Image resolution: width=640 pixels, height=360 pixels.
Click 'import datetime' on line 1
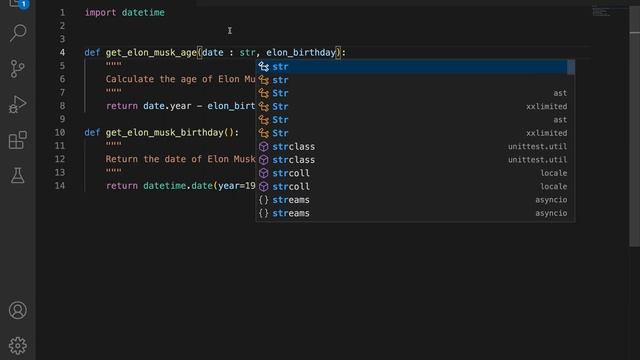coord(125,13)
